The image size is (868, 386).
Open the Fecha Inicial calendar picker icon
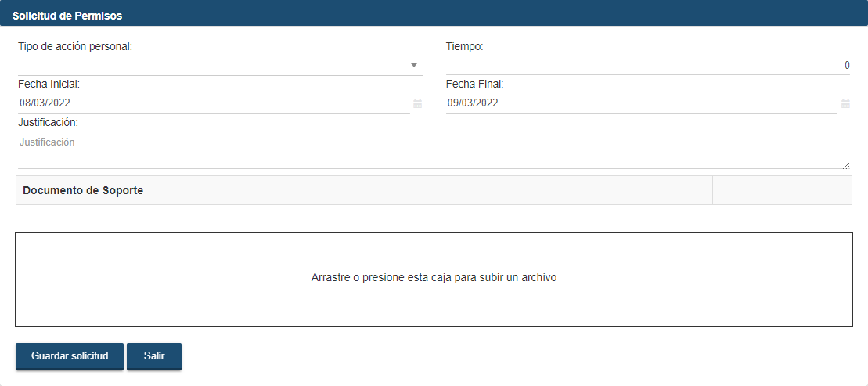[417, 103]
